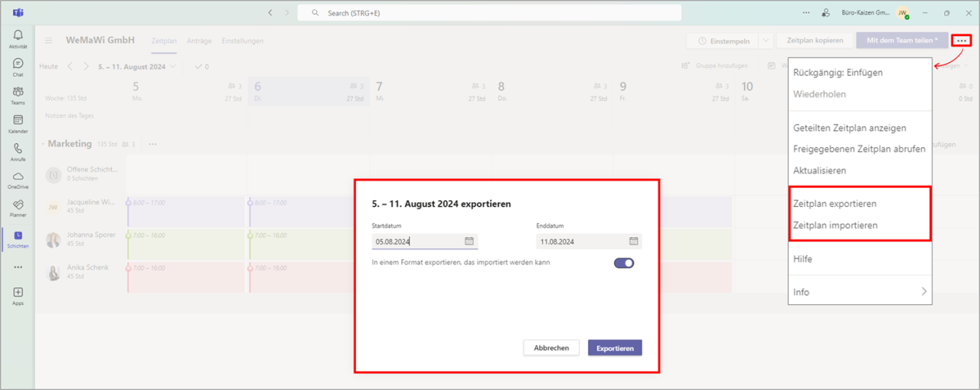This screenshot has width=980, height=390.
Task: Open the Planner icon in sidebar
Action: point(18,208)
